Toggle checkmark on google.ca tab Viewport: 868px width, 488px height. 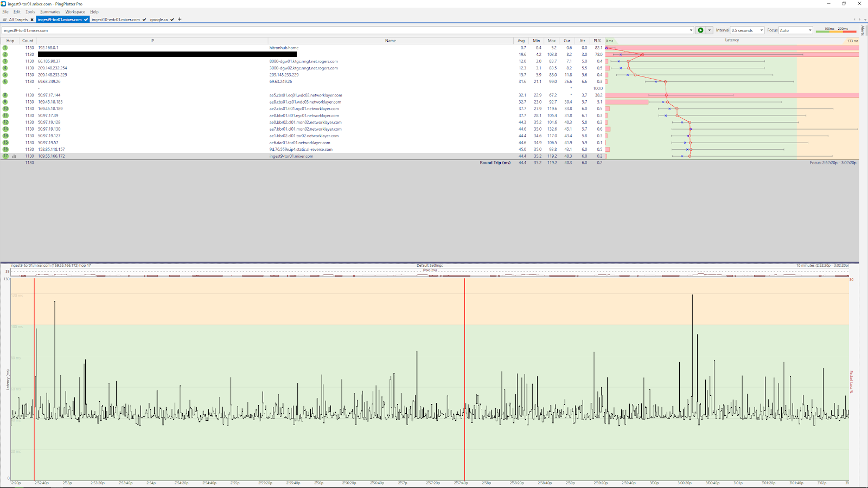172,20
